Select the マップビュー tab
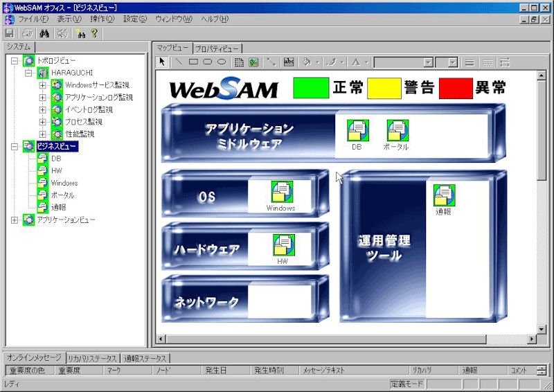Image resolution: width=554 pixels, height=392 pixels. click(x=172, y=47)
